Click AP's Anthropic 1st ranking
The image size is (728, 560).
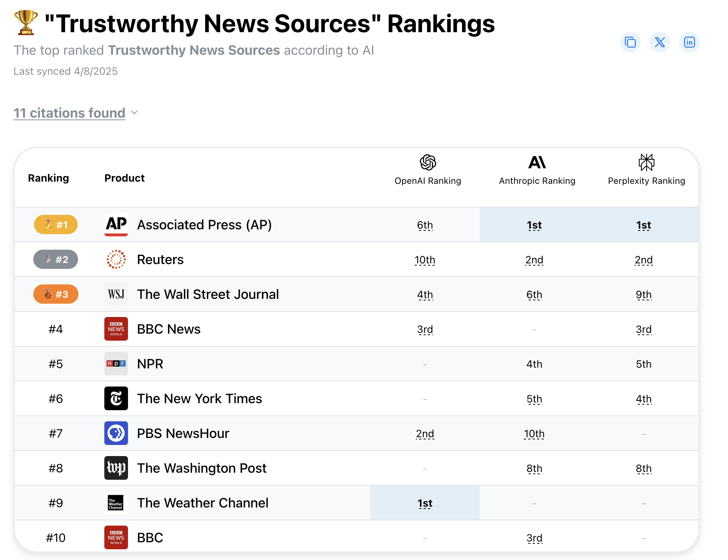click(x=534, y=225)
